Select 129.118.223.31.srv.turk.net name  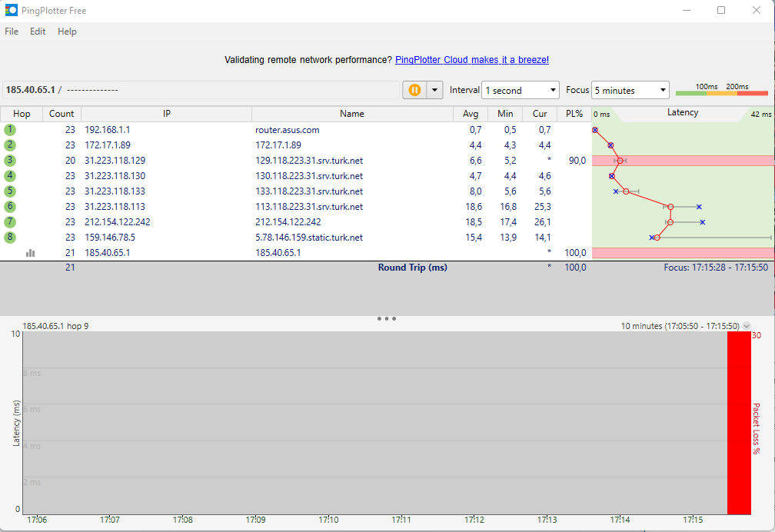pos(309,160)
